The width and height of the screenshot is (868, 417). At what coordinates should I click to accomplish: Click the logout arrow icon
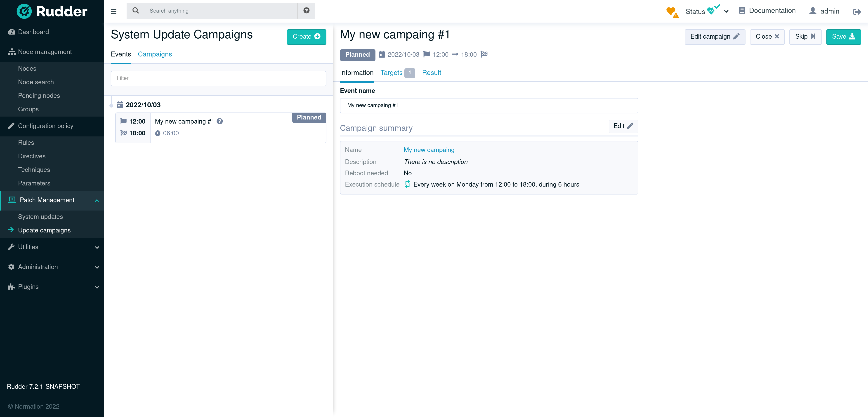click(x=856, y=12)
